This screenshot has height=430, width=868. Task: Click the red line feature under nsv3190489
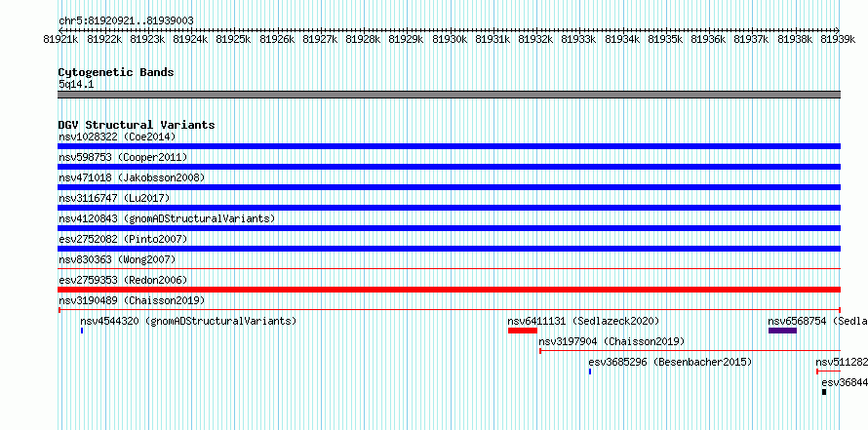[449, 310]
